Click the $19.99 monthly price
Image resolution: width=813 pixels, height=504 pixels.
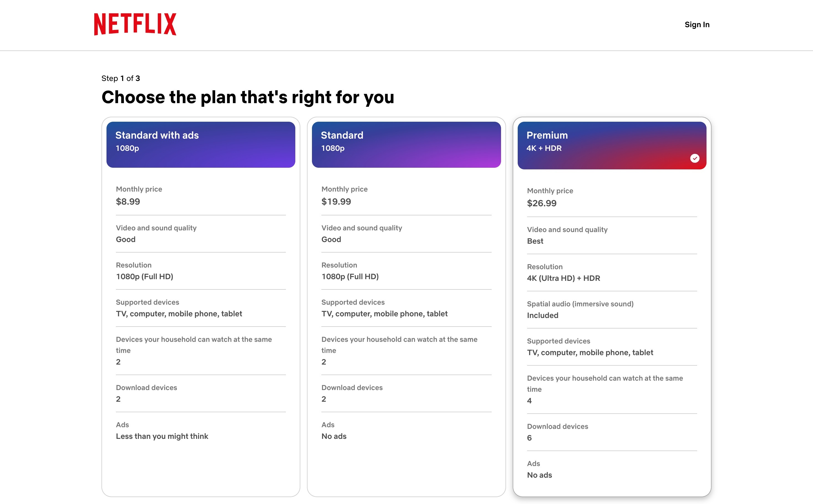[x=336, y=202]
